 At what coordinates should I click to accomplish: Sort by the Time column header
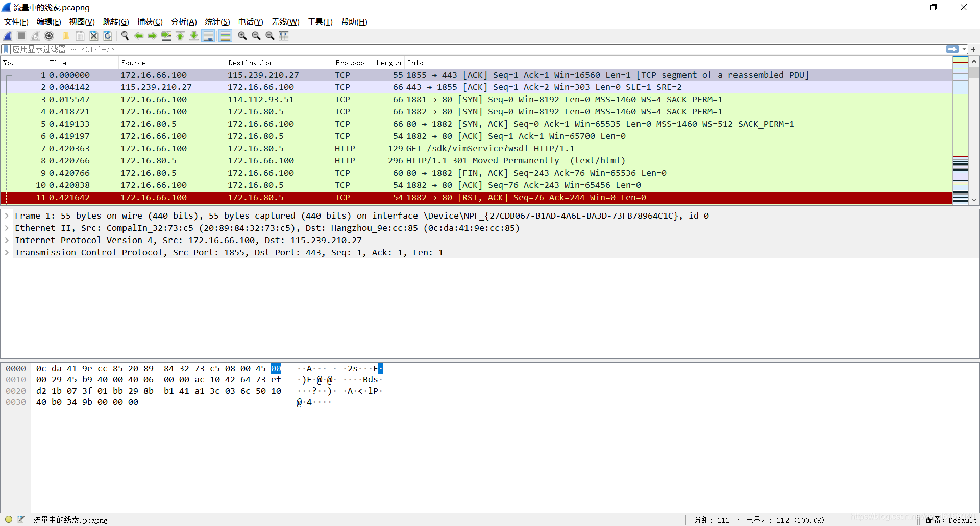[83, 63]
